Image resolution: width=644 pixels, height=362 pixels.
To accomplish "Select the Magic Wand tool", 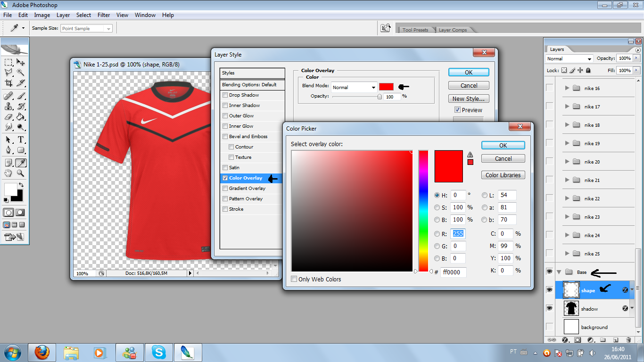I will click(x=21, y=72).
